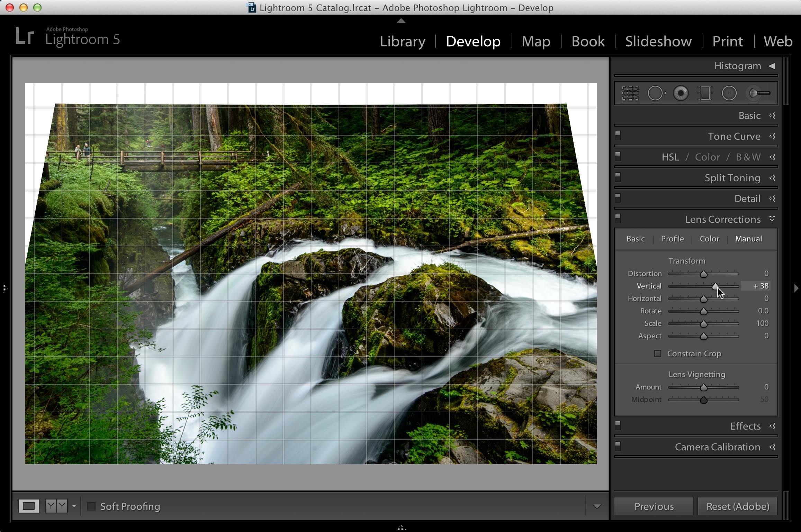Screen dimensions: 801x532
Task: Click the Rotate value field 0.0
Action: click(x=763, y=311)
